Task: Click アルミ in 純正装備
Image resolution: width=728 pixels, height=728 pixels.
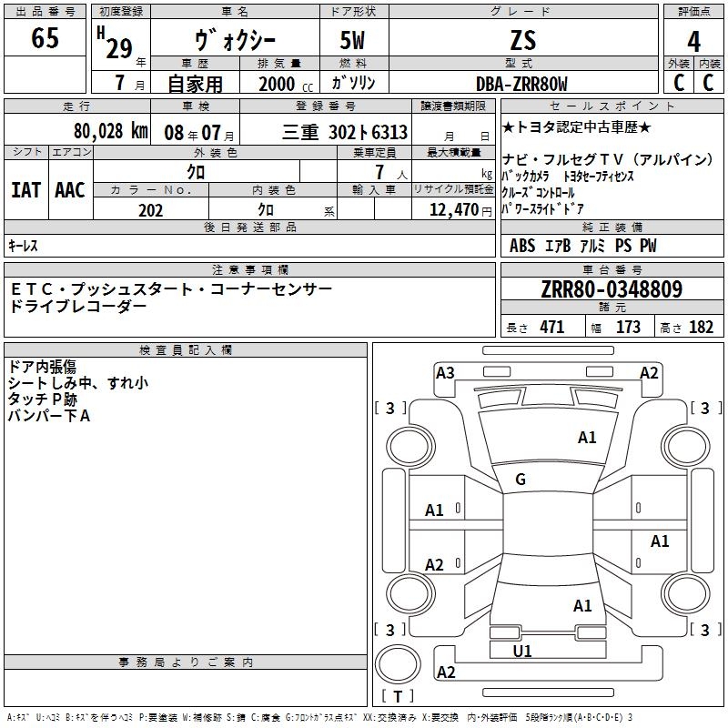Action: [x=592, y=246]
